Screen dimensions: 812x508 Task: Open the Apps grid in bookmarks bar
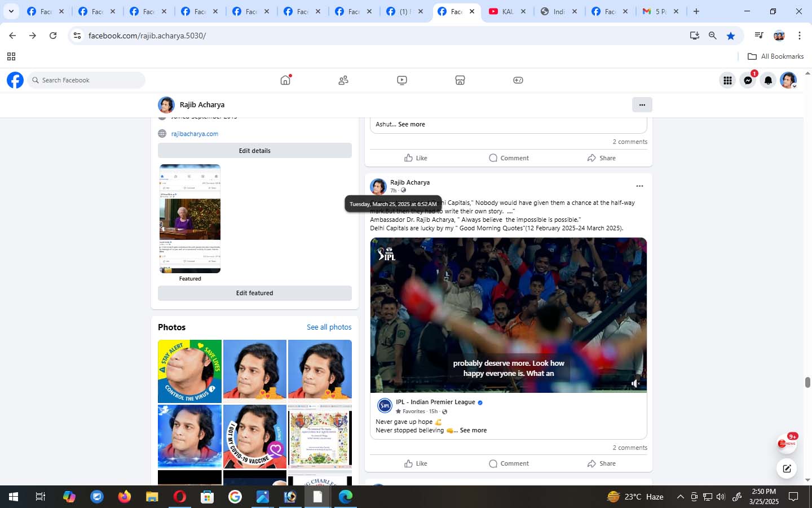point(11,56)
